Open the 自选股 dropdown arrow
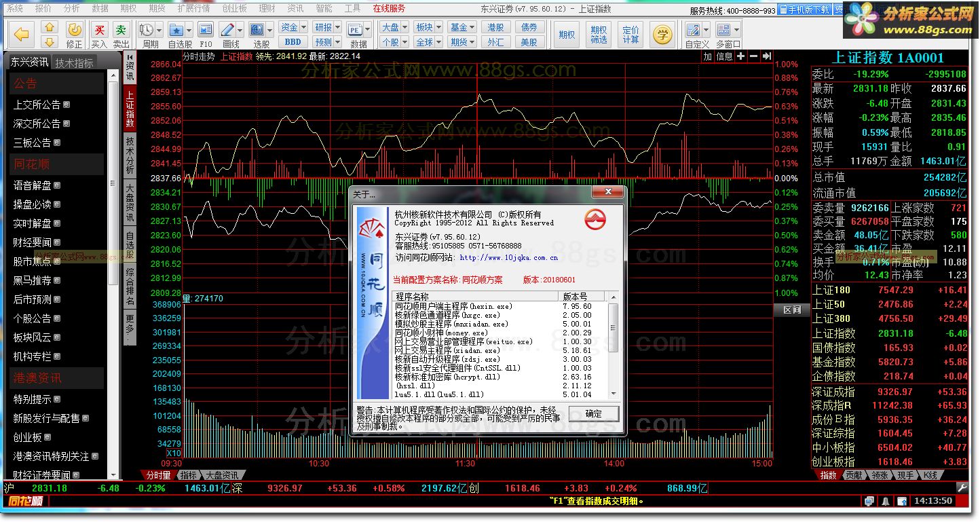This screenshot has height=522, width=980. [x=189, y=30]
